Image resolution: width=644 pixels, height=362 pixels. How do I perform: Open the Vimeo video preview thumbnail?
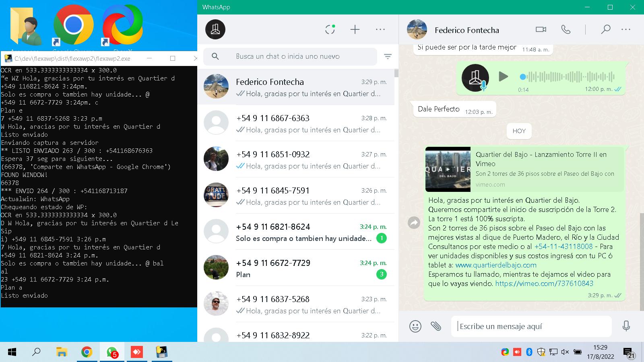point(448,169)
